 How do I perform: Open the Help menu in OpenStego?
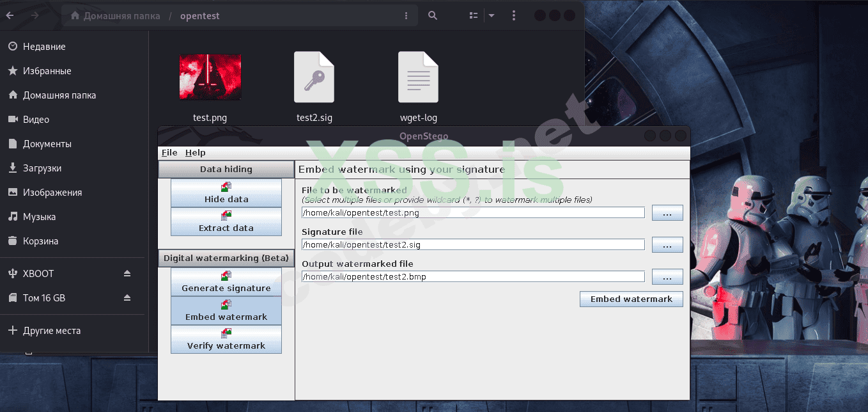point(196,152)
